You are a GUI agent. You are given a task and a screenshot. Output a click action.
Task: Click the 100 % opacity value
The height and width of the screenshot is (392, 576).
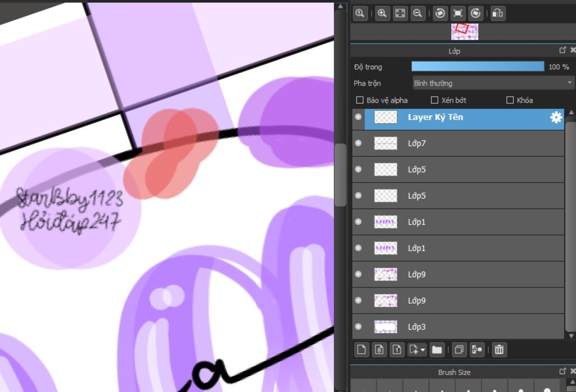(559, 67)
